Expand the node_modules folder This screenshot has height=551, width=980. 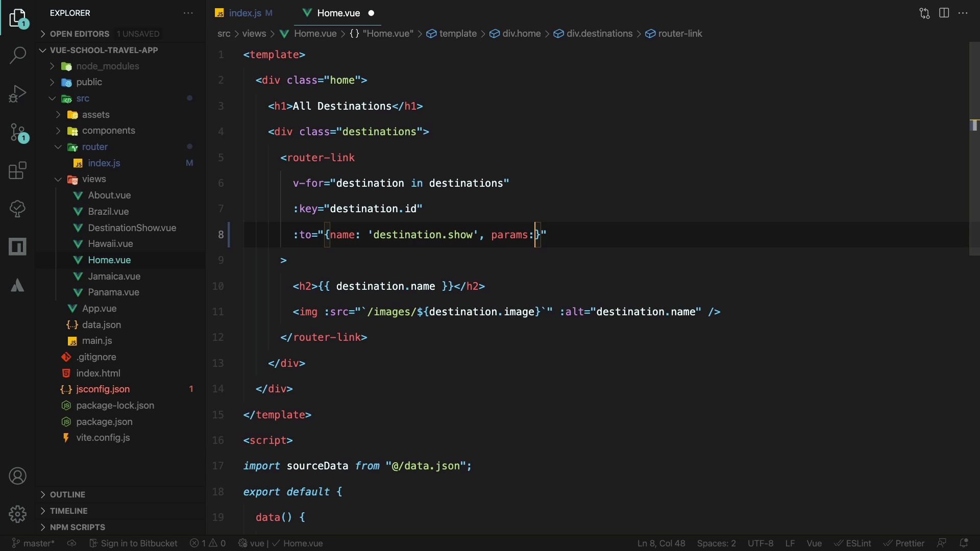[x=107, y=66]
